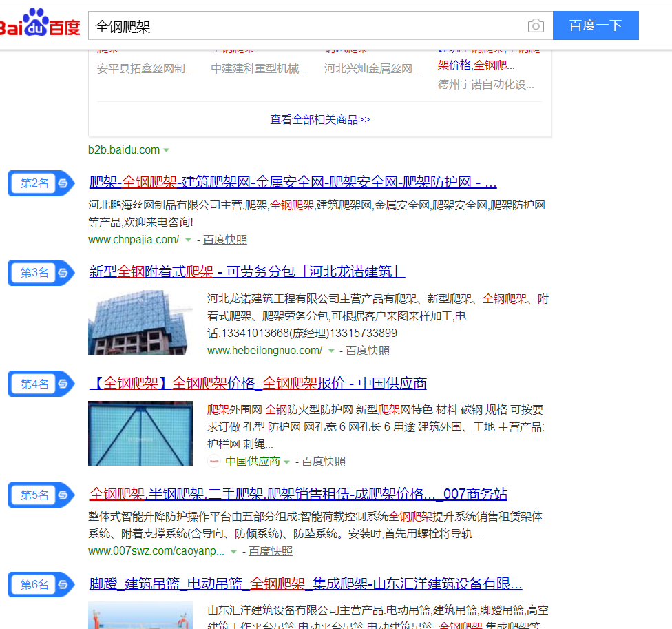Open the dropdown arrow beside 中国供应商
672x629 pixels.
(x=286, y=462)
